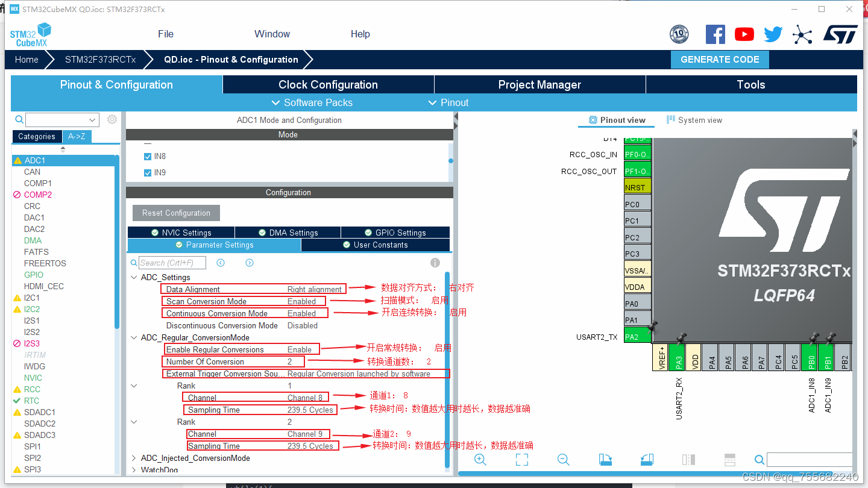Image resolution: width=868 pixels, height=488 pixels.
Task: Click the STM32F373RCTx breadcrumb
Action: pyautogui.click(x=101, y=60)
